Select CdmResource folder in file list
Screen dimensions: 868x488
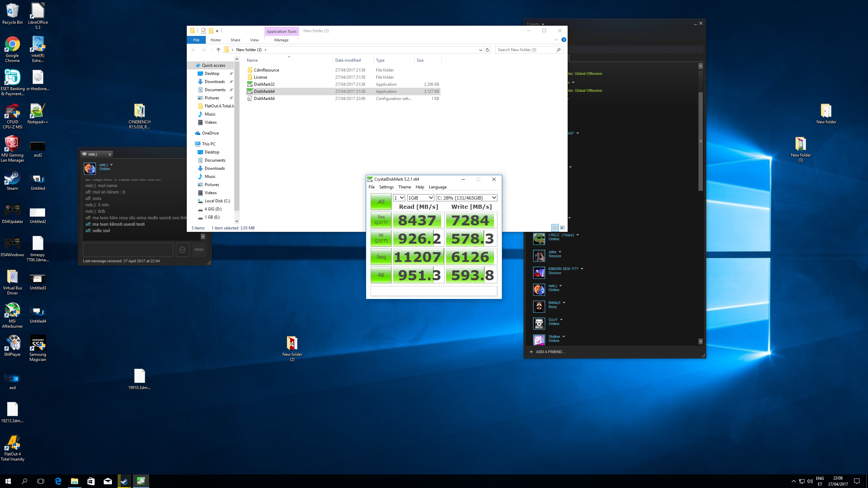[x=342, y=70]
